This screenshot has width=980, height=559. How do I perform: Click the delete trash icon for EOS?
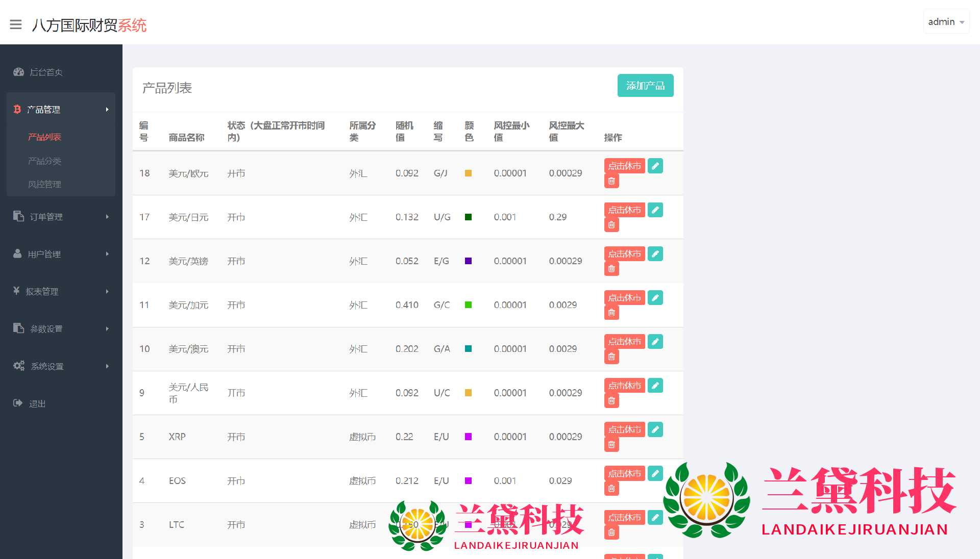tap(611, 489)
